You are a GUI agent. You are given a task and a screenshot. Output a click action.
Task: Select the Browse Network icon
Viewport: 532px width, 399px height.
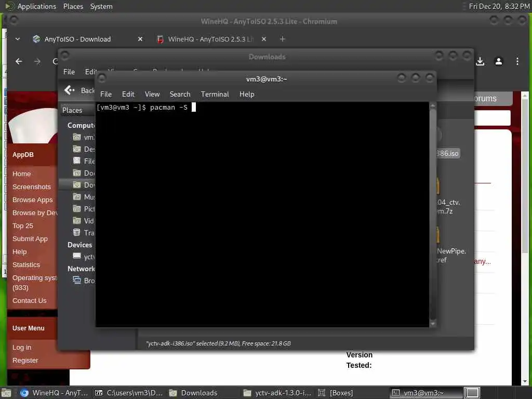(x=77, y=280)
